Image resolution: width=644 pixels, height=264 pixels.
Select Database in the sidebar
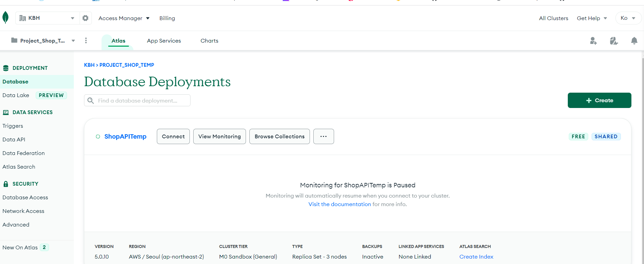[37, 82]
